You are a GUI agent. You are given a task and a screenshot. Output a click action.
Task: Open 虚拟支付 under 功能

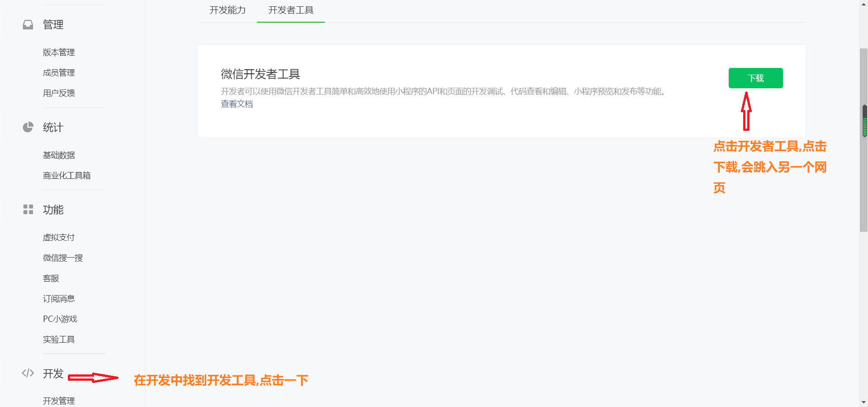pos(59,238)
